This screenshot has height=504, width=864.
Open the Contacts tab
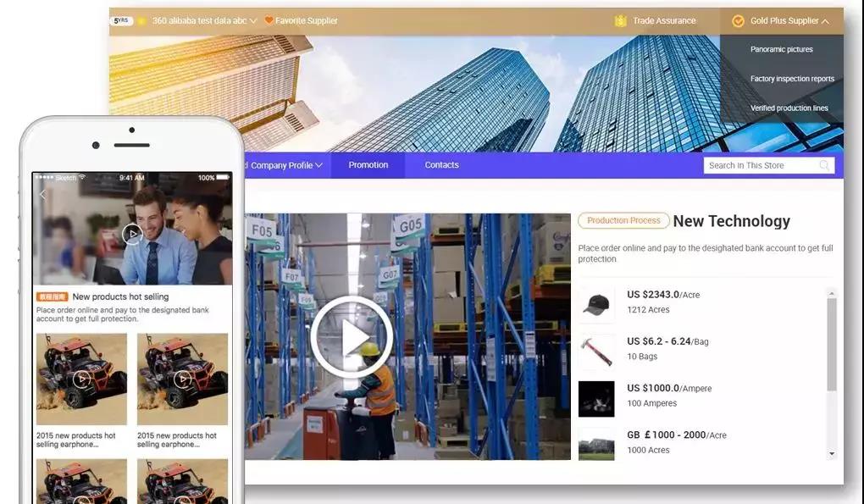(441, 165)
